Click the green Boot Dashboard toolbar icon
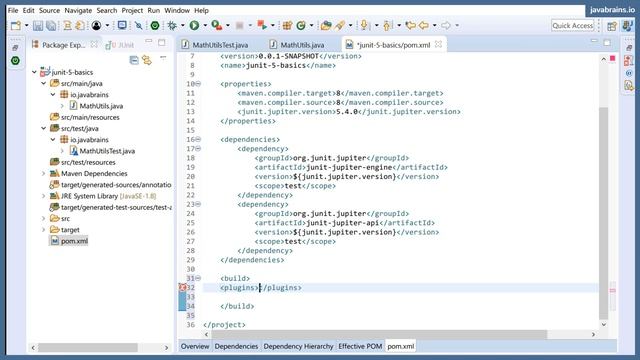The image size is (640, 360). [155, 26]
